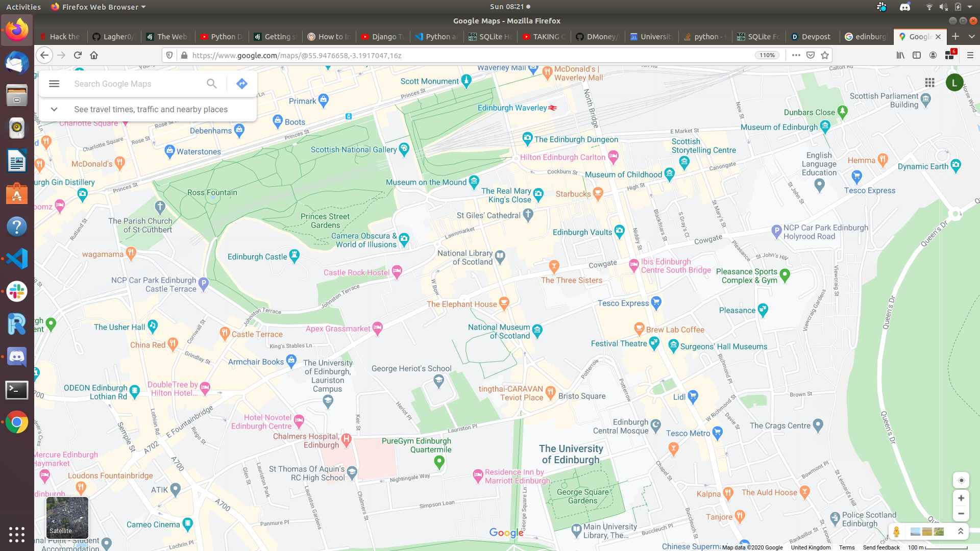Screen dimensions: 980x551
Task: Pick up the Street View pegman
Action: coord(897,532)
